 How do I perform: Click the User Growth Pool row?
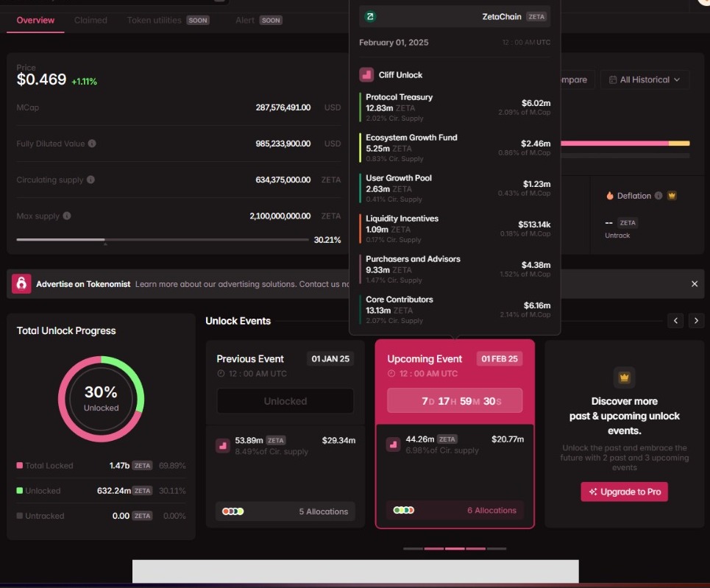click(x=455, y=188)
